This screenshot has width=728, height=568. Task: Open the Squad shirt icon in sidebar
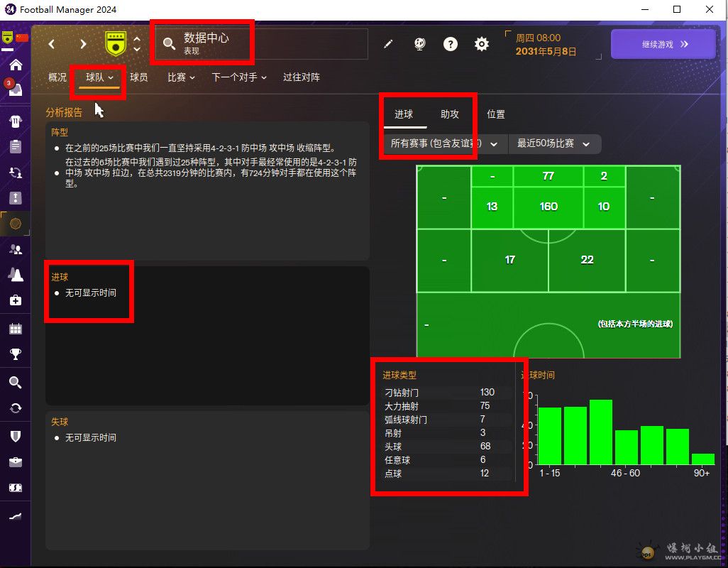16,121
